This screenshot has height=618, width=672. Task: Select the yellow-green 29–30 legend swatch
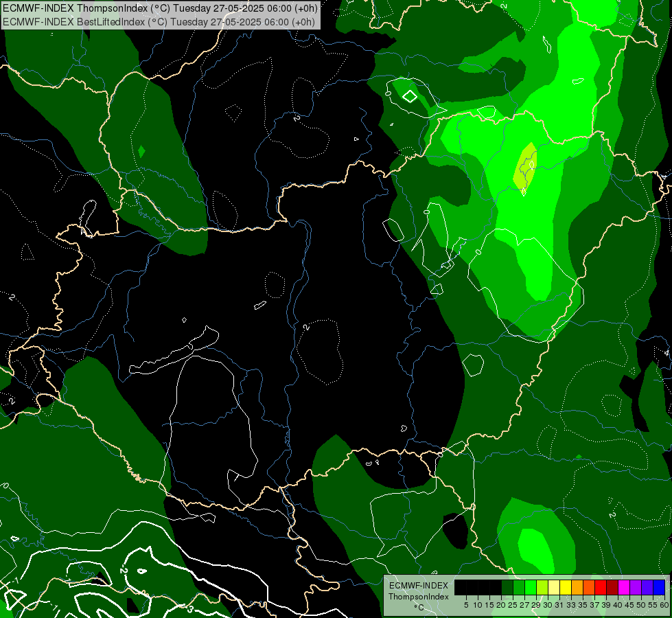point(542,587)
